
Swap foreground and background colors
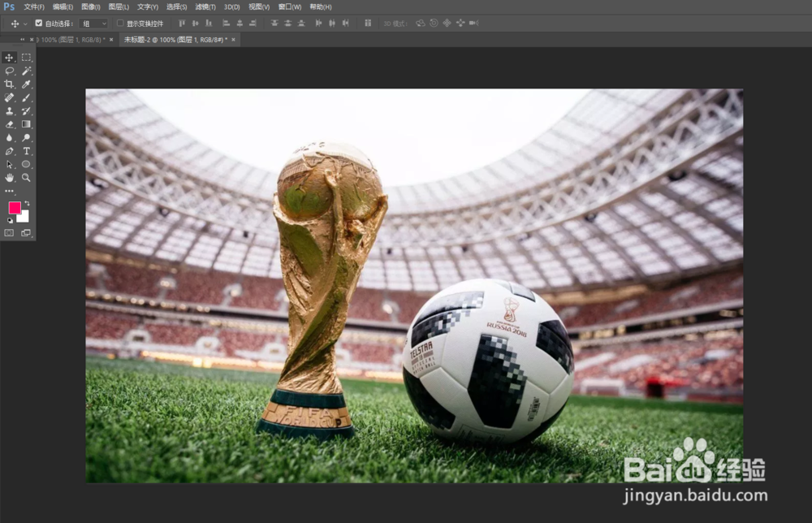point(27,204)
